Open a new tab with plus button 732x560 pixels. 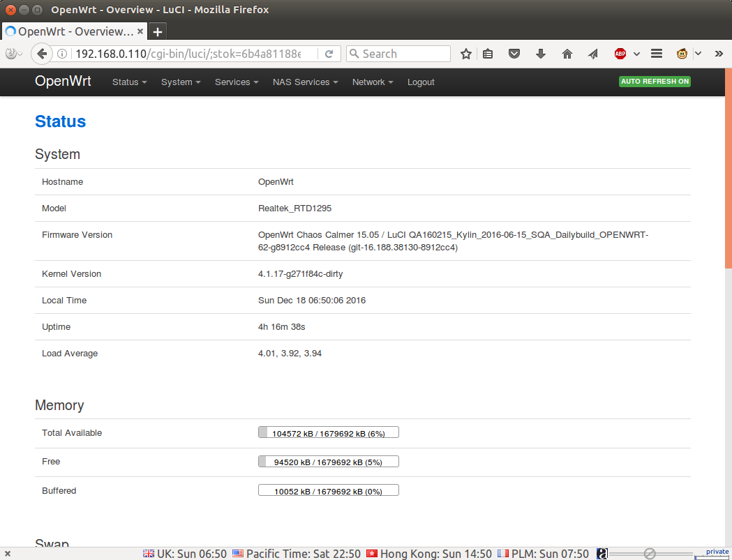tap(158, 32)
